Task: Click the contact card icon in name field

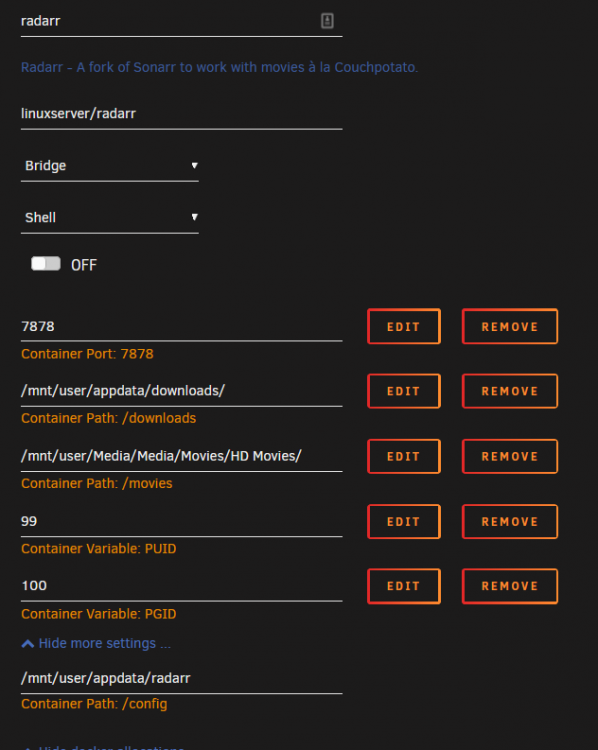Action: 327,21
